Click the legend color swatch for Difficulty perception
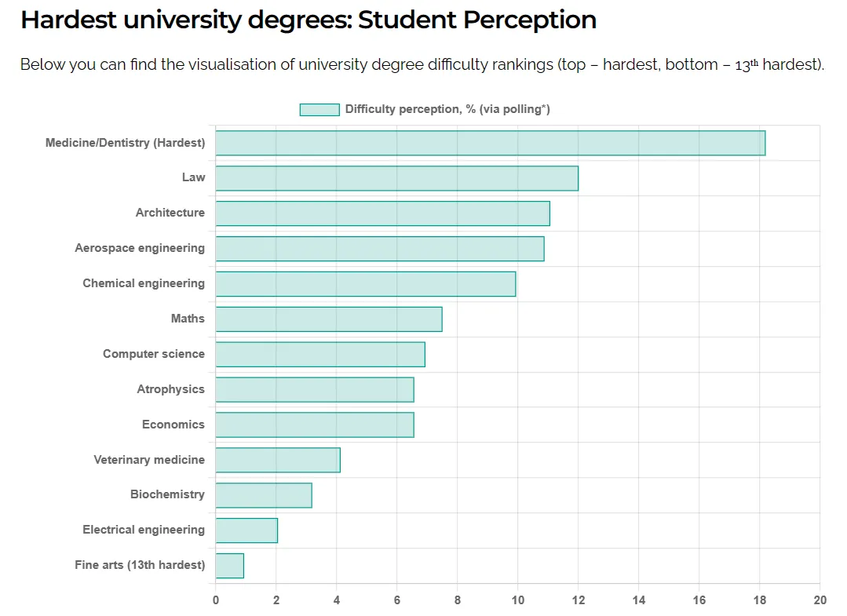The height and width of the screenshot is (616, 847). [x=319, y=110]
